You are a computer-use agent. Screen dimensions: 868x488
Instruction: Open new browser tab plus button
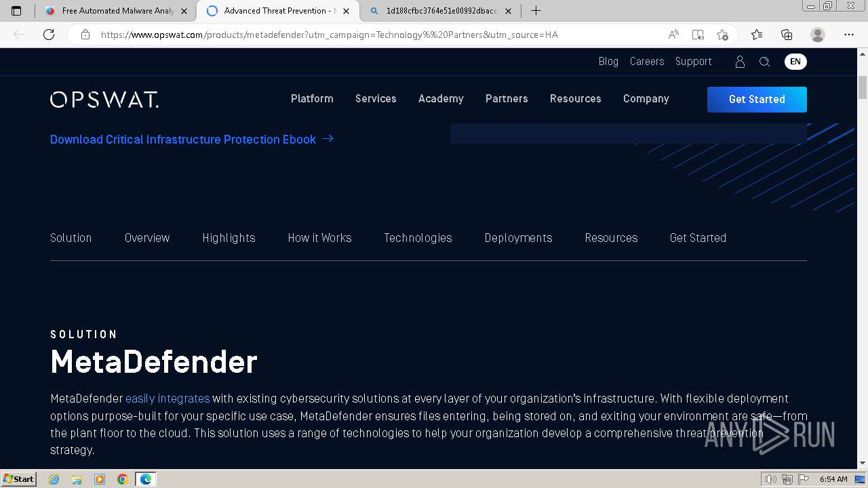[536, 11]
